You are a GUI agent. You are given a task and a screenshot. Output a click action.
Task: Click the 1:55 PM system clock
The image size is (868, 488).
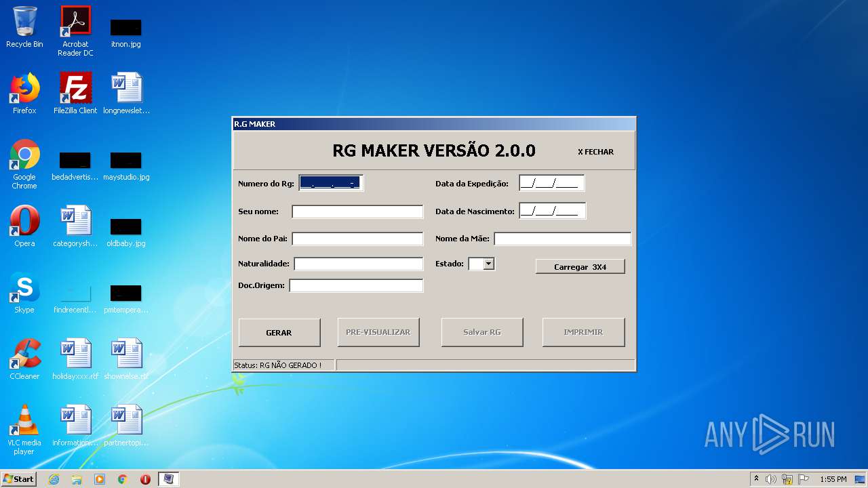pos(833,479)
